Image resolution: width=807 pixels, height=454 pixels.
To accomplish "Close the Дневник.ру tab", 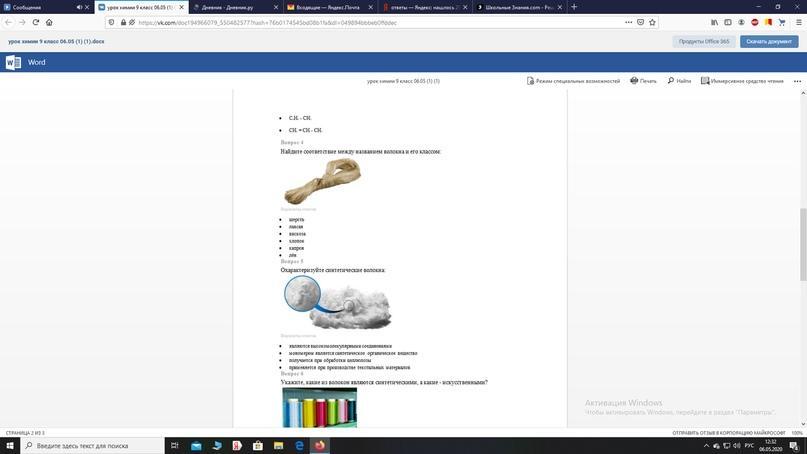I will 276,7.
